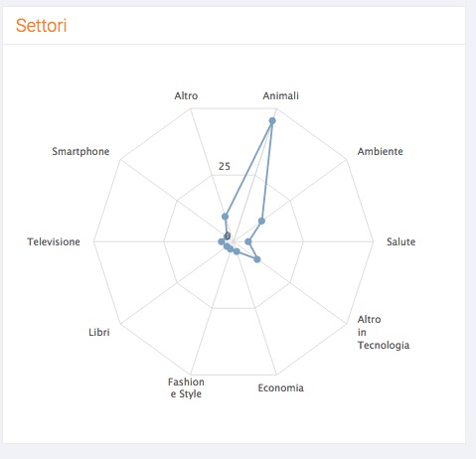Select the Televisione axis label
Image resolution: width=476 pixels, height=459 pixels.
point(54,241)
